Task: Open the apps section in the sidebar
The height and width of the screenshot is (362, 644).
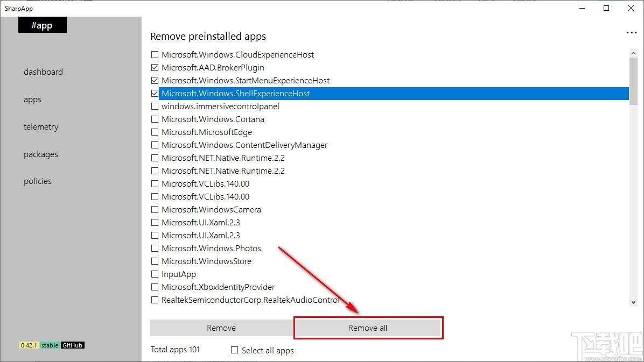Action: 32,100
